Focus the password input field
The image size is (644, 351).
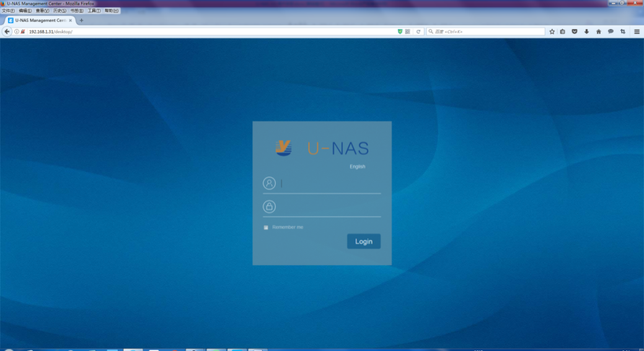[330, 207]
